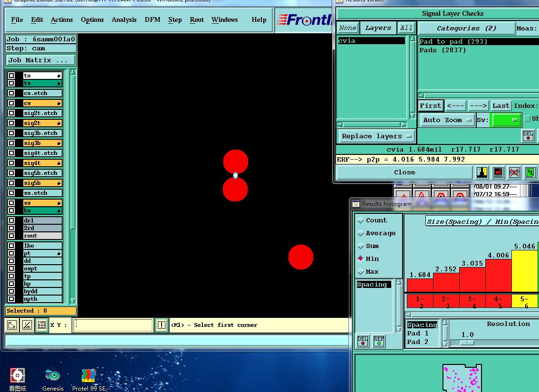Open the File menu
The height and width of the screenshot is (392, 539).
tap(17, 19)
